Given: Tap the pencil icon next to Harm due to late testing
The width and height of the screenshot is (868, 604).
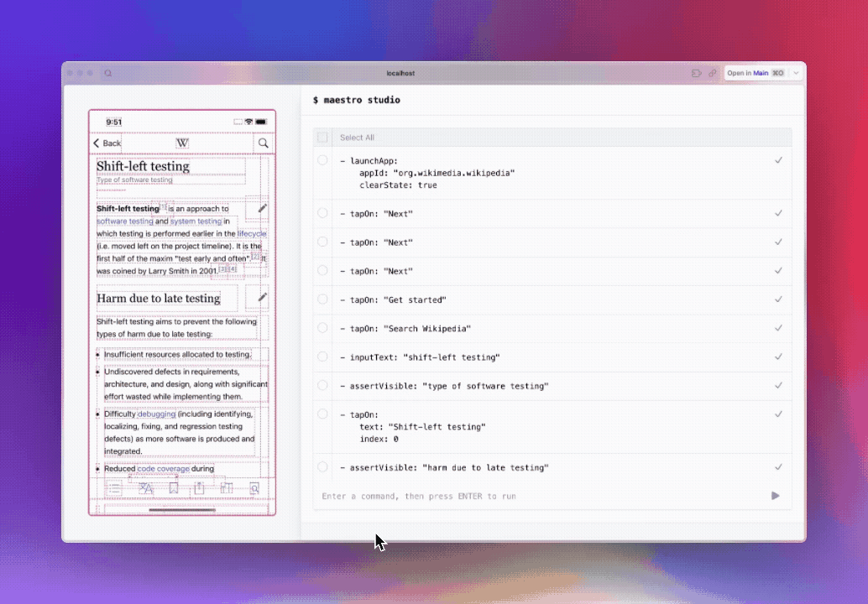Looking at the screenshot, I should click(263, 298).
